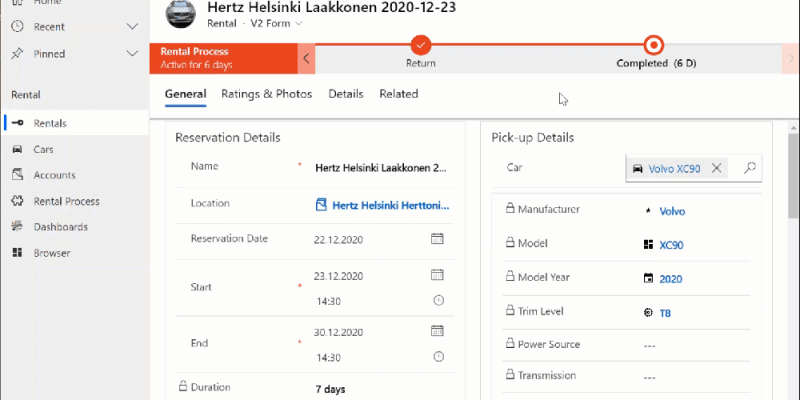
Task: Click the Car lookup search magnifier
Action: (x=749, y=168)
